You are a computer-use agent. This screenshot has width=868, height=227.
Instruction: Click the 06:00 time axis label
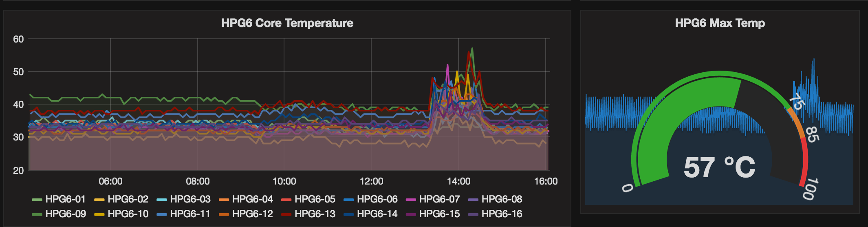pos(110,181)
